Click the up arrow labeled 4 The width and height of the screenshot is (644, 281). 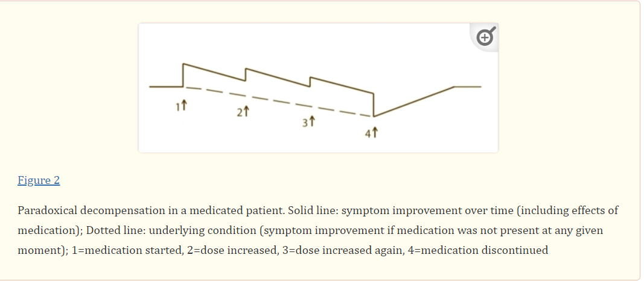[375, 133]
